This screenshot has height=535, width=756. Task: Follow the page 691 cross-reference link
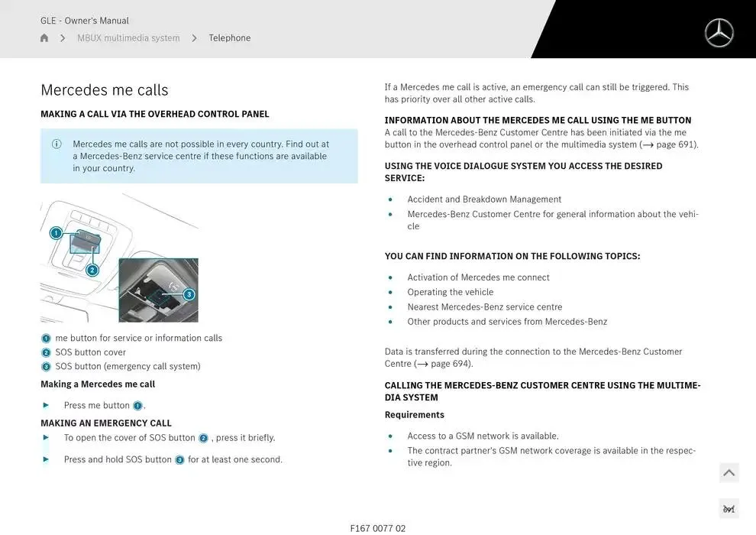[x=668, y=144]
